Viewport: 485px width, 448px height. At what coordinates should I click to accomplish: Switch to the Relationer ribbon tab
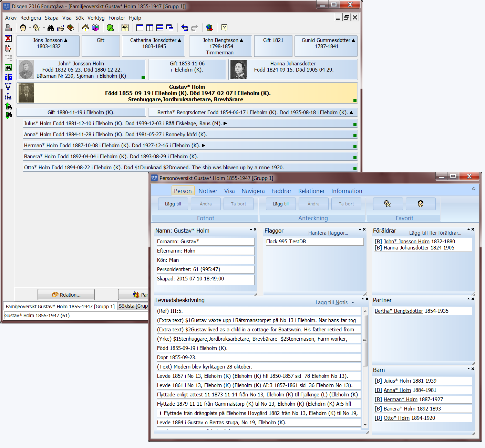click(x=311, y=191)
